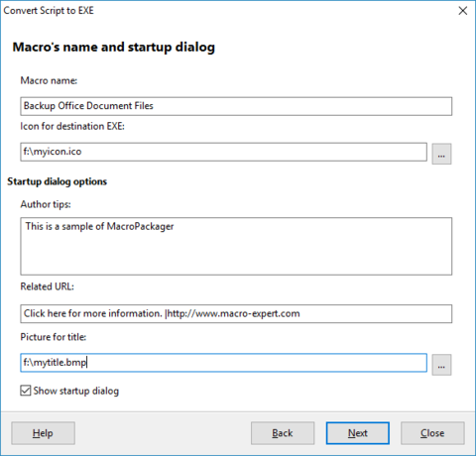476x456 pixels.
Task: Click the 'Macro name:' label
Action: 49,80
